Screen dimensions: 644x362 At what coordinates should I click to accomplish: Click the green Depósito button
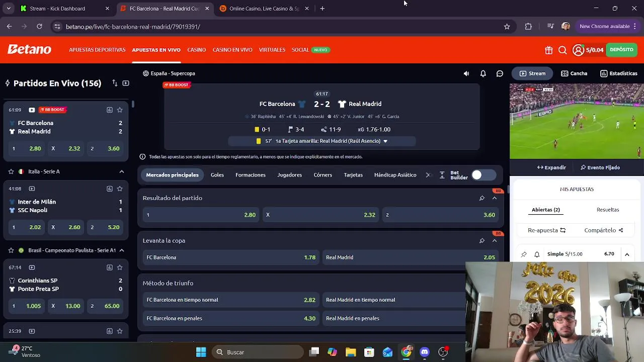pyautogui.click(x=621, y=50)
